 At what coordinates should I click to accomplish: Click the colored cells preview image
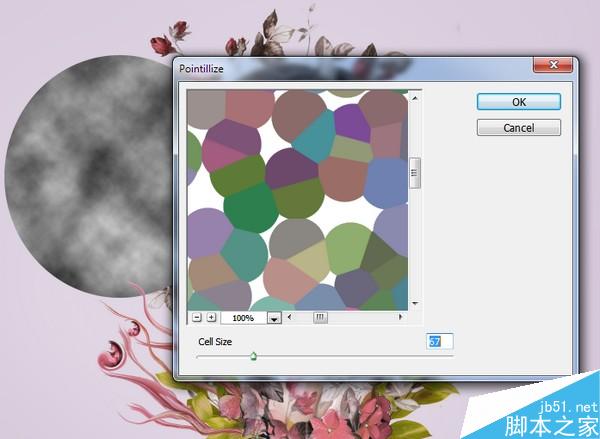(298, 200)
